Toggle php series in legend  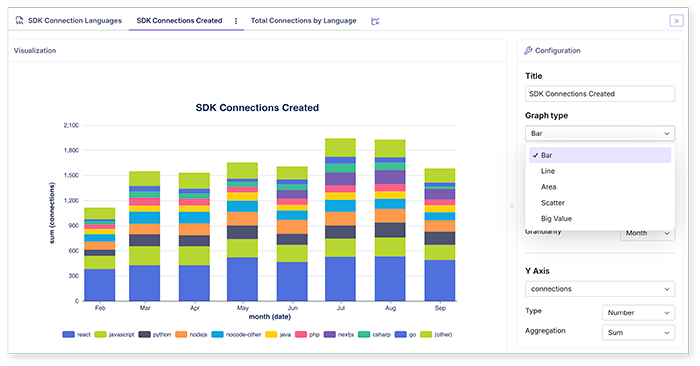click(x=308, y=334)
